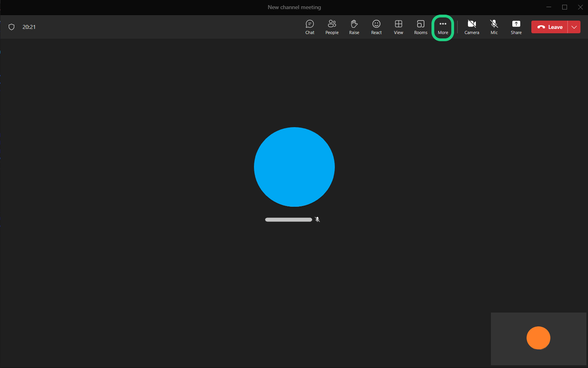Maximize the meeting window
This screenshot has height=368, width=588.
[564, 7]
